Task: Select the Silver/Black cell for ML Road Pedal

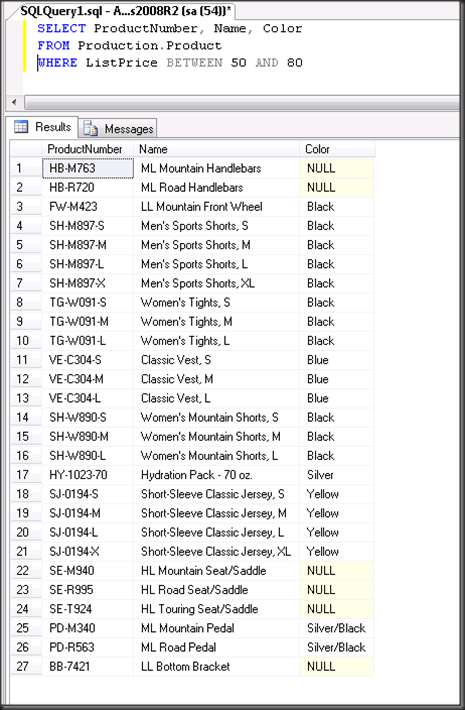Action: pyautogui.click(x=337, y=648)
